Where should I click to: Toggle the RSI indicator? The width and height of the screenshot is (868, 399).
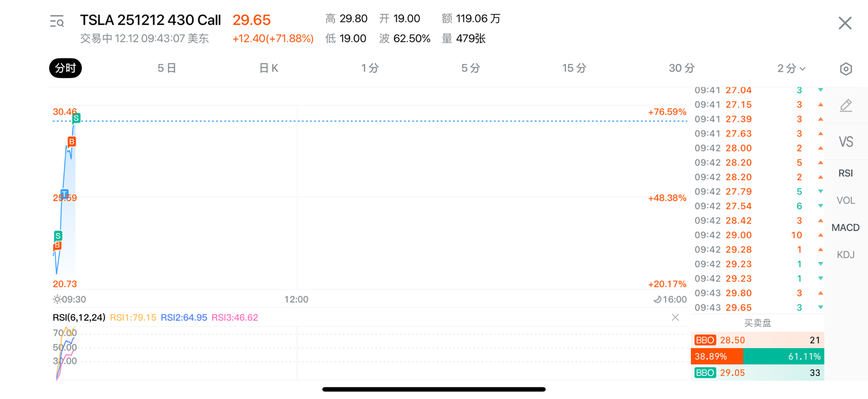click(x=845, y=173)
